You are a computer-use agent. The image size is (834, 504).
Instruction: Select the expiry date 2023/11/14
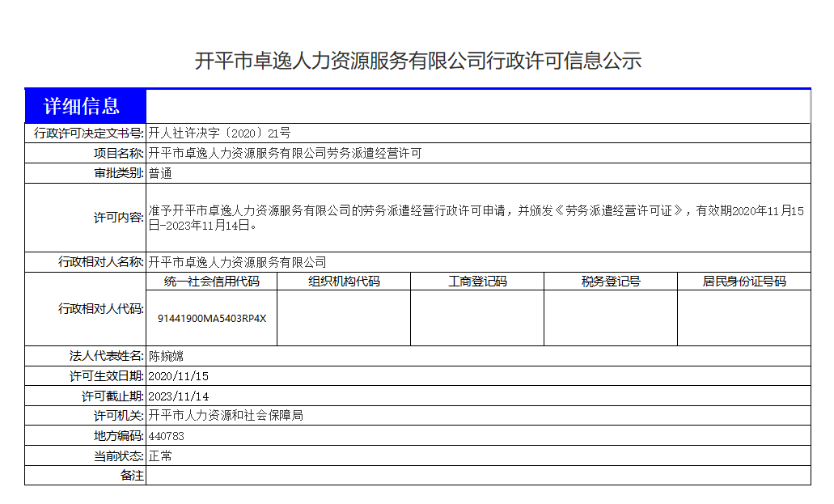pyautogui.click(x=179, y=396)
